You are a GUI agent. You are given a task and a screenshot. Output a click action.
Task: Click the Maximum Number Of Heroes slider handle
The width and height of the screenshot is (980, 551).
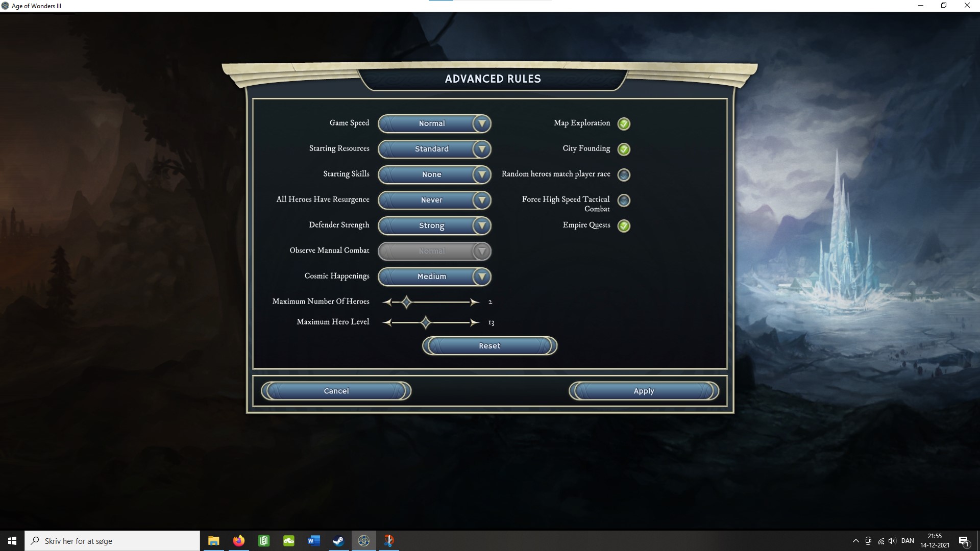coord(406,302)
